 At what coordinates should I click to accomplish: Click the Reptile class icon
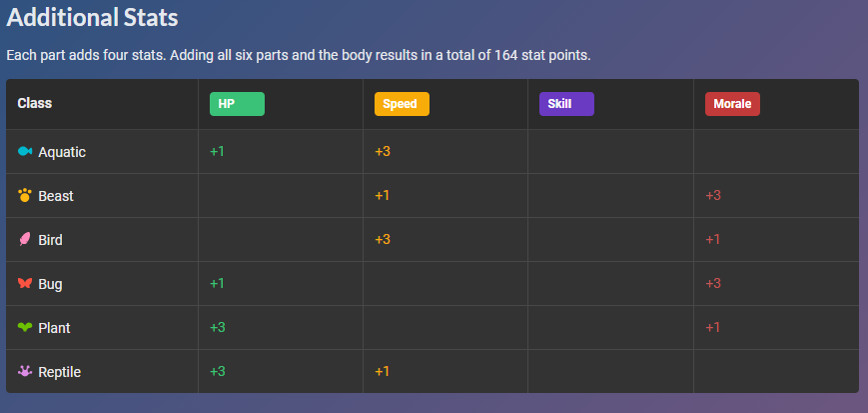coord(25,372)
